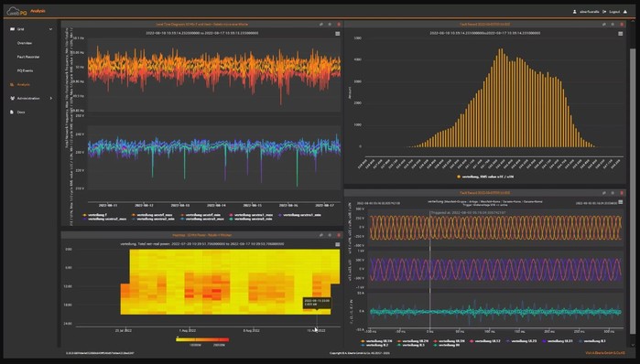Click the Analysis chart icon in sidebar
Viewport: 640px width, 364px height.
(12, 84)
